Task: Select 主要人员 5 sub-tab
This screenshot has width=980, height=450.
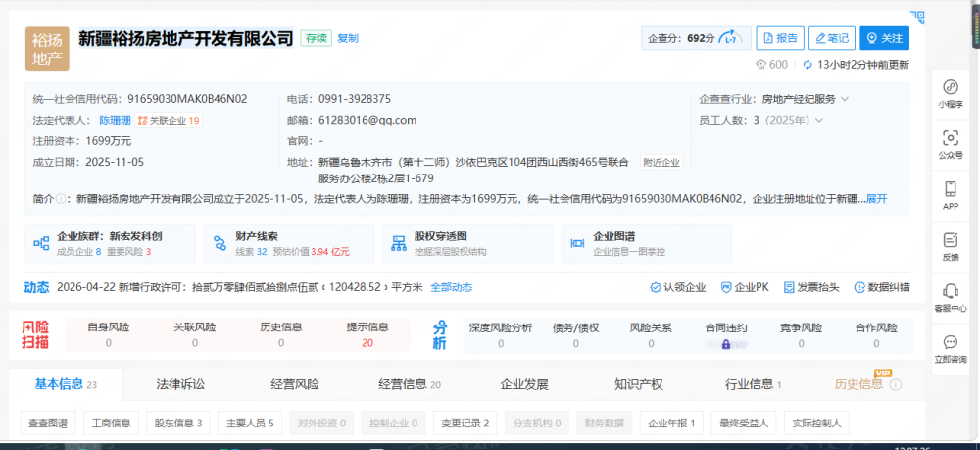Action: (250, 424)
